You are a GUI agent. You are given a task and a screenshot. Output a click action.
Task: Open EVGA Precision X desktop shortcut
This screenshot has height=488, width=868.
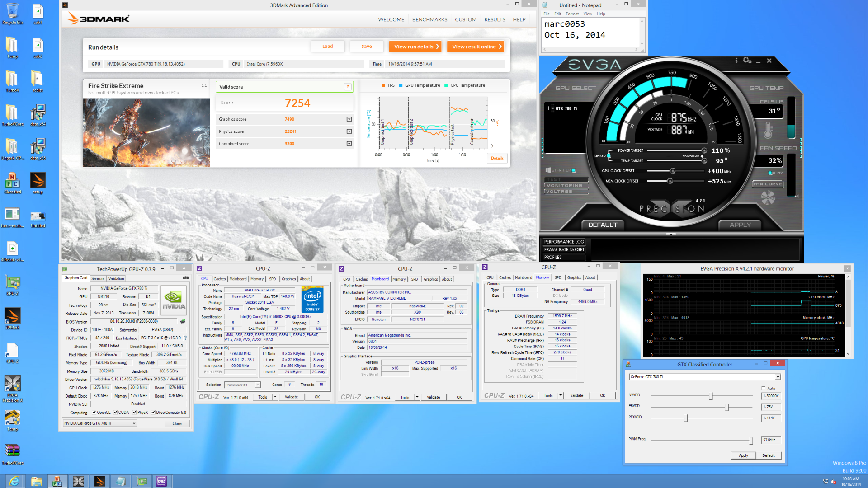pos(12,389)
